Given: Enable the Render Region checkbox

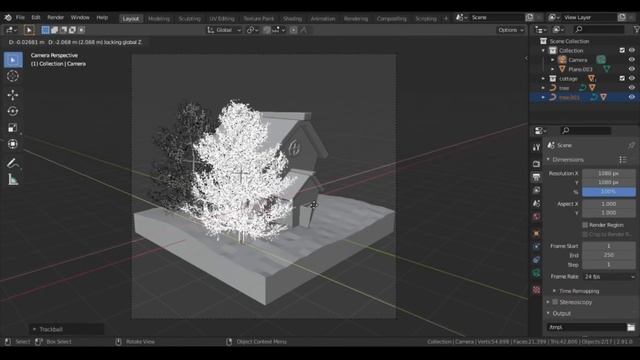Looking at the screenshot, I should tap(585, 225).
